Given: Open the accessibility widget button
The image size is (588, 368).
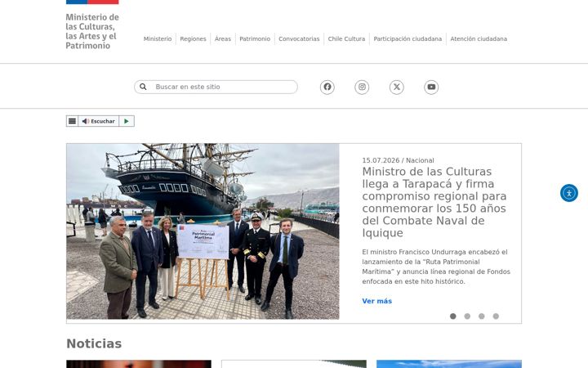Looking at the screenshot, I should [x=569, y=193].
